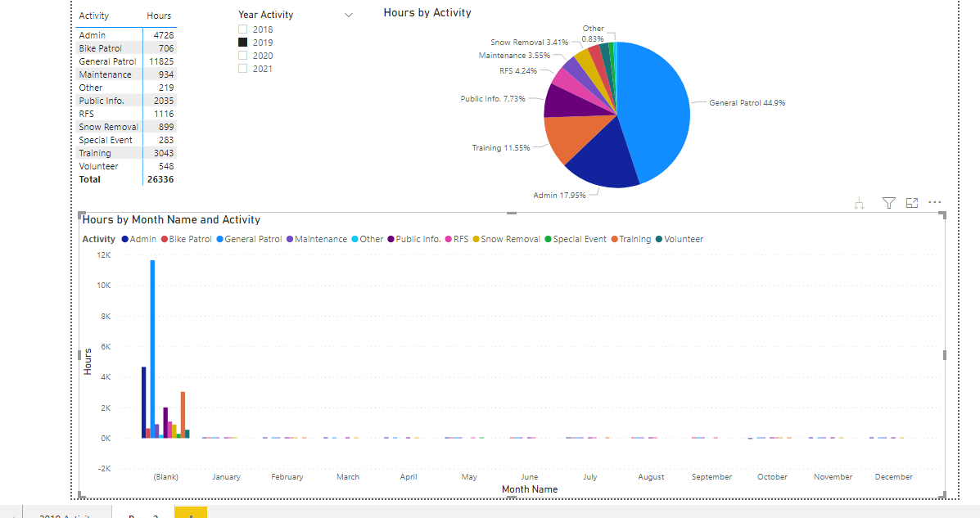This screenshot has height=518, width=980.
Task: Select the RFS table row
Action: 126,114
